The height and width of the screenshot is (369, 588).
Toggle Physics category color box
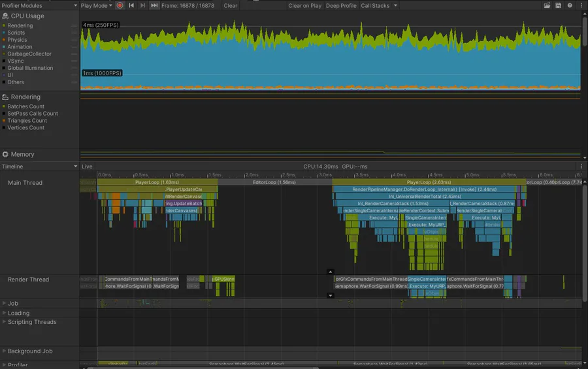(x=4, y=40)
